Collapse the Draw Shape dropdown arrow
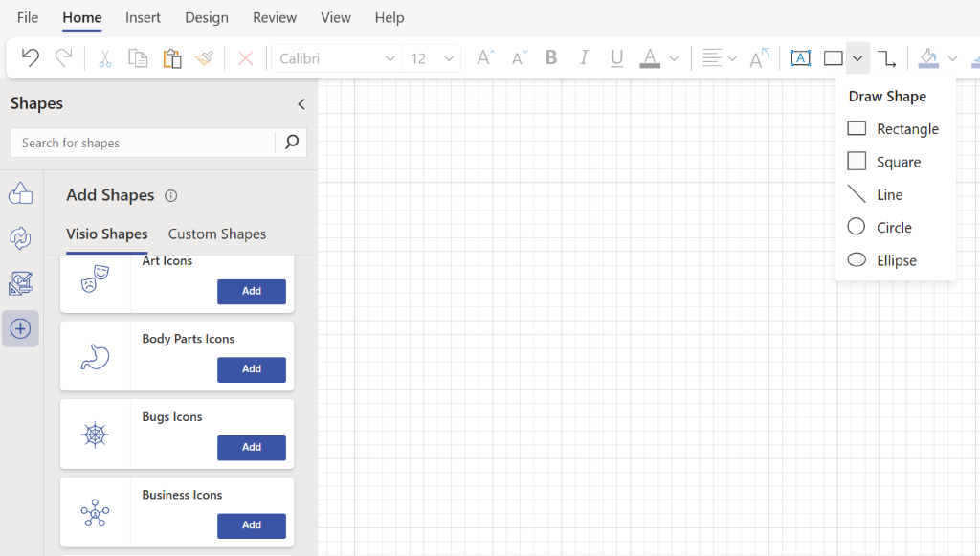 857,58
